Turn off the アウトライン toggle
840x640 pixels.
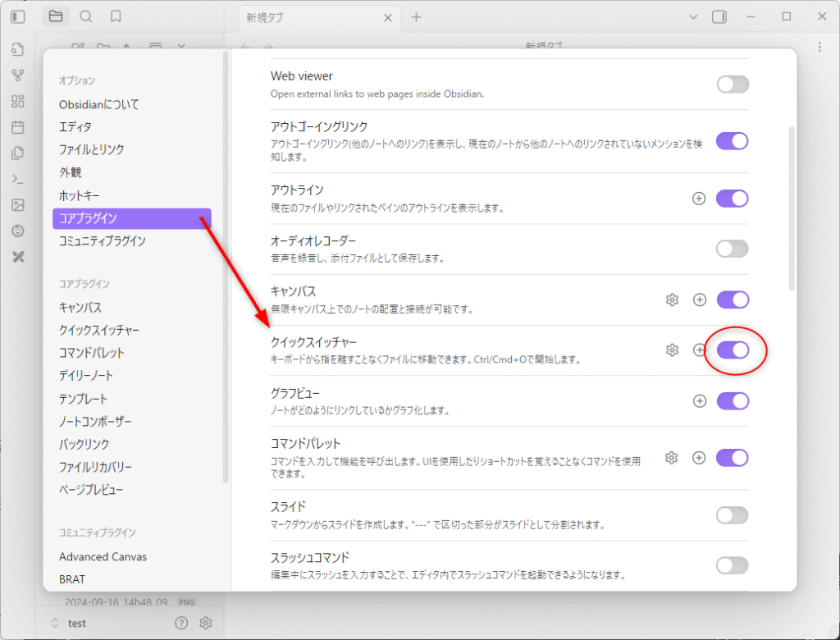pyautogui.click(x=733, y=199)
